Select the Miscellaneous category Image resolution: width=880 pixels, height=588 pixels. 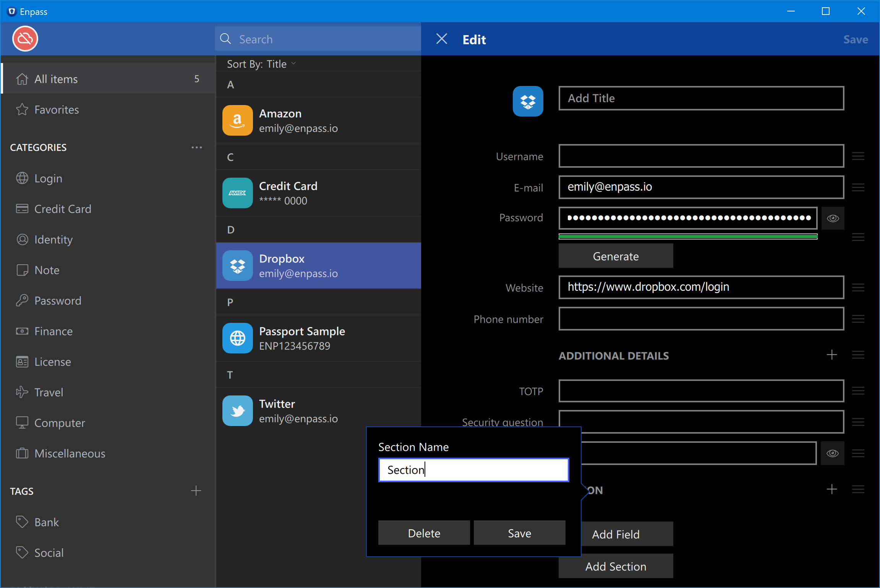click(x=108, y=454)
